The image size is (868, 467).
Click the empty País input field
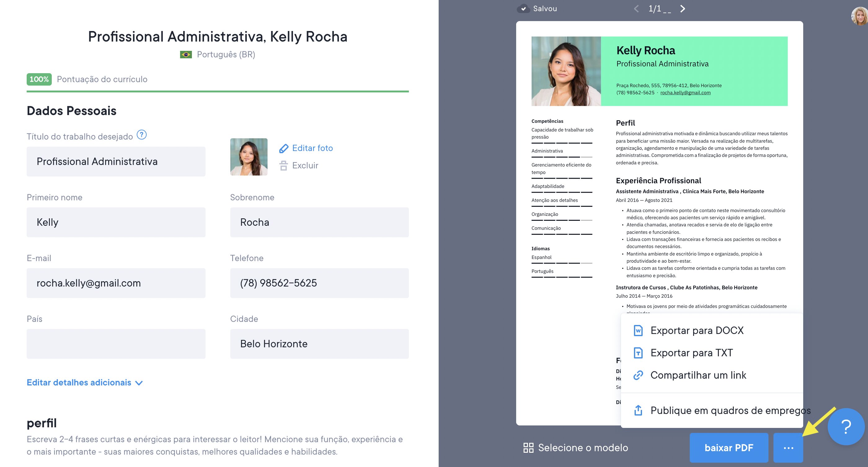(116, 344)
